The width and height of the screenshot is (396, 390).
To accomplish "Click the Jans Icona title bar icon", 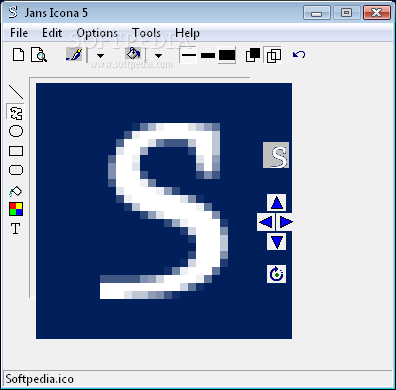I will click(13, 12).
